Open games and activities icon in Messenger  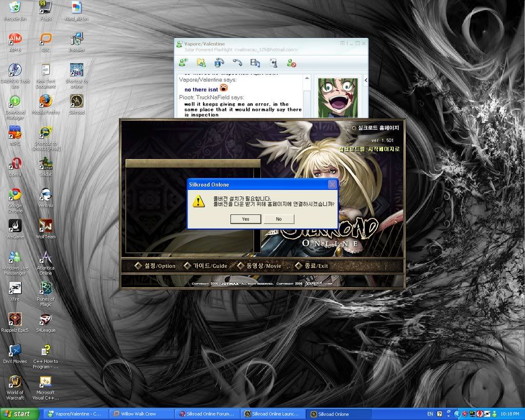[273, 63]
